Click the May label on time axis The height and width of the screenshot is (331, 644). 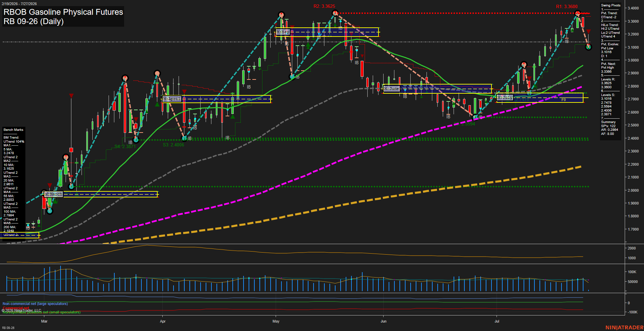coord(276,321)
